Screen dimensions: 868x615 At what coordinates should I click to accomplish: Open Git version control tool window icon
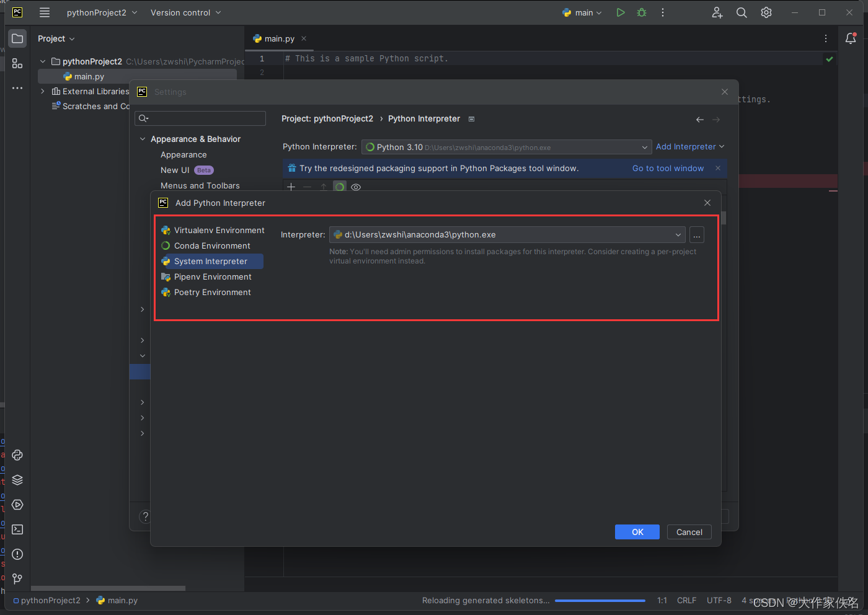[17, 579]
